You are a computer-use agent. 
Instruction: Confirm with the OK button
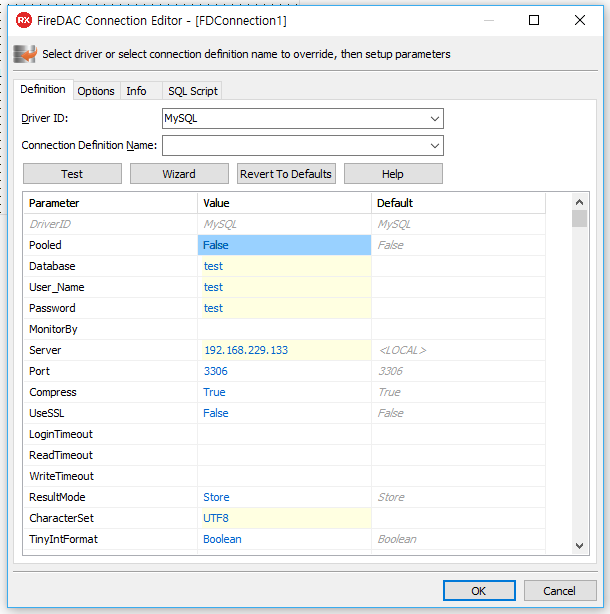[479, 591]
